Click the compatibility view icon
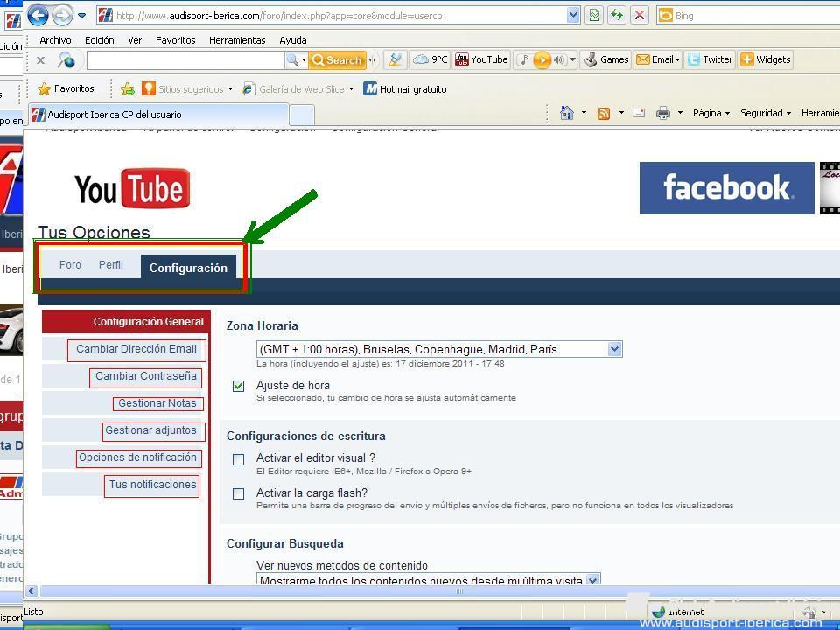This screenshot has height=630, width=840. [594, 16]
